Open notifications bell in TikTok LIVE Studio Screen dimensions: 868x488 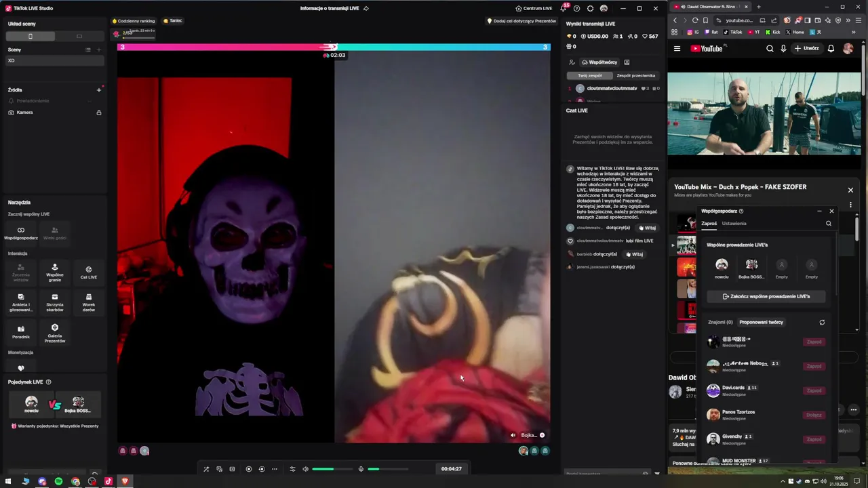click(x=563, y=8)
